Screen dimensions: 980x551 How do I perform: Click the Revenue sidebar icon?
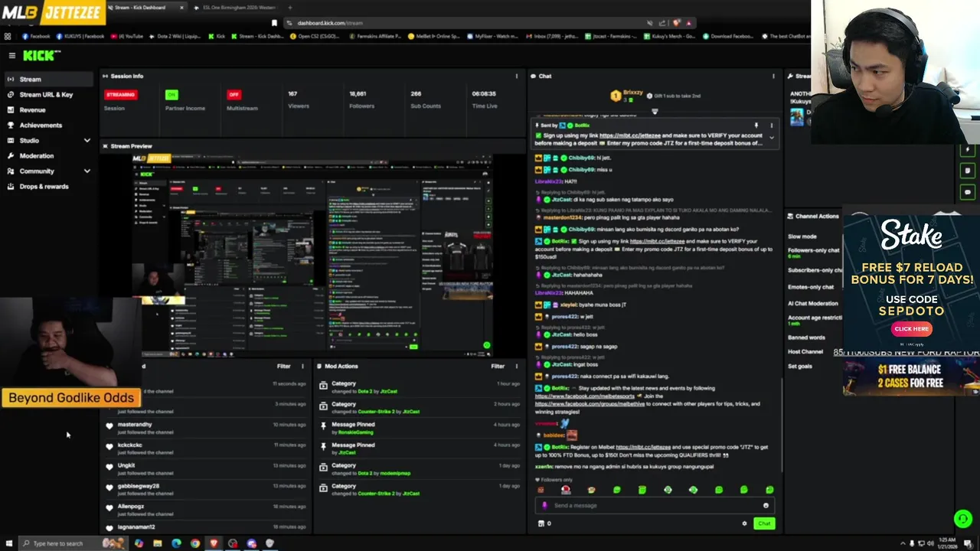click(11, 109)
